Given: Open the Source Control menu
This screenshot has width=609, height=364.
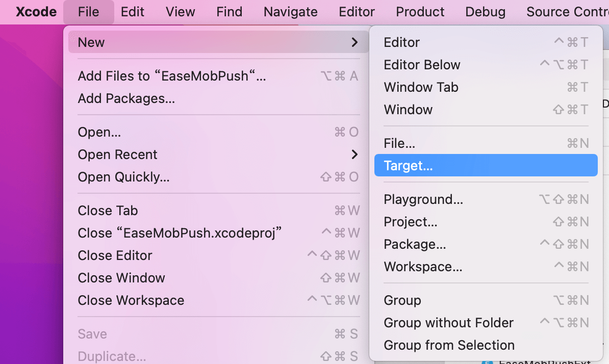Looking at the screenshot, I should point(568,12).
